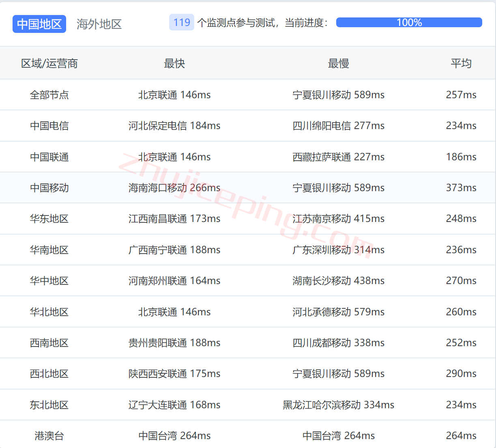Click 辽宁大连联通 168ms cell
The height and width of the screenshot is (448, 496).
click(x=174, y=405)
